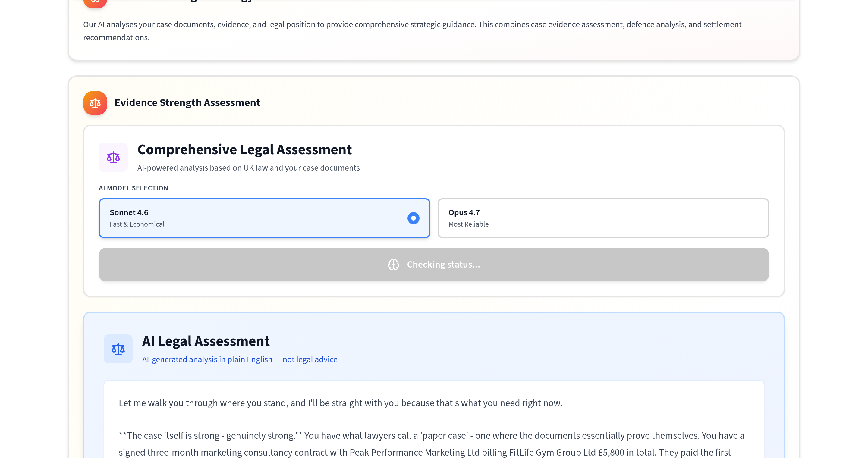Click the purple scales icon beside Comprehensive Legal Assessment
The height and width of the screenshot is (458, 868).
click(x=113, y=157)
